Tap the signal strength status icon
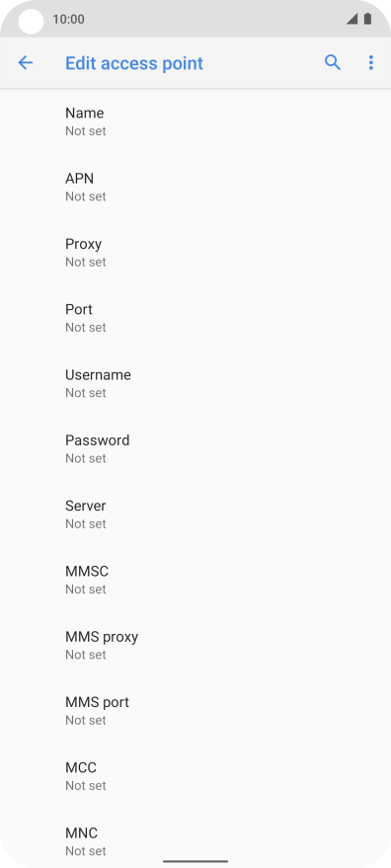This screenshot has width=391, height=868. point(352,19)
